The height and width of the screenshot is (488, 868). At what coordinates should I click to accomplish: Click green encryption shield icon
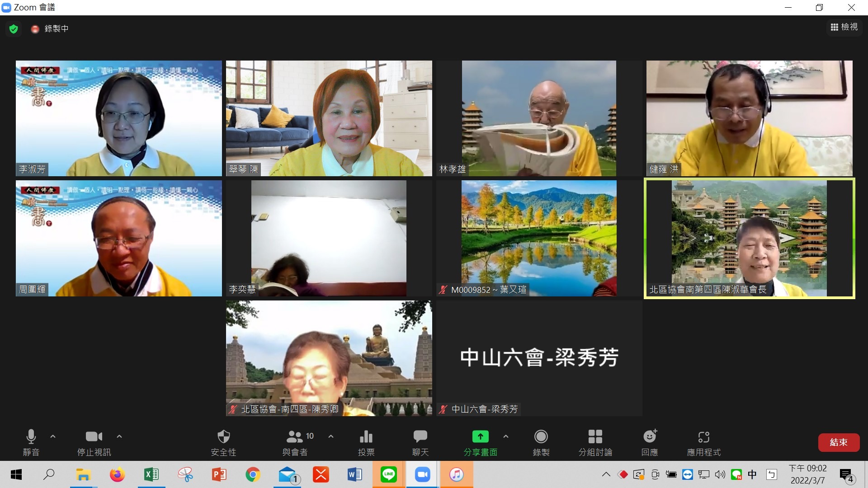14,29
